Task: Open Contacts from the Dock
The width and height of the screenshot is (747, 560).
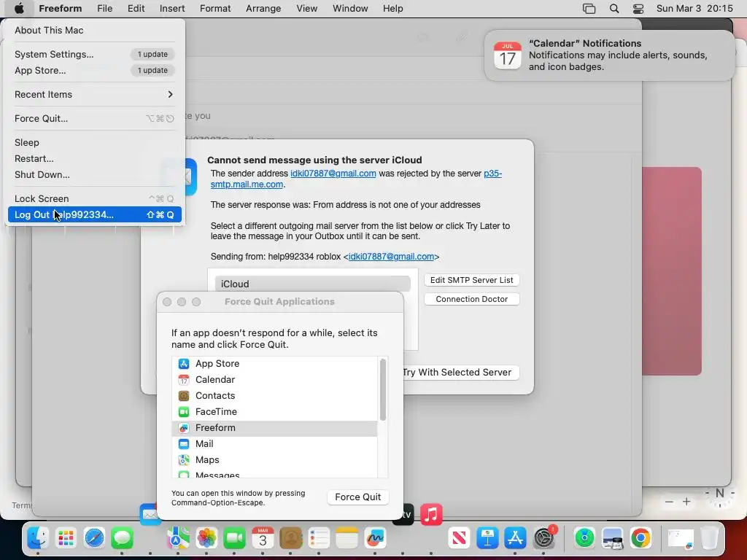Action: tap(290, 538)
